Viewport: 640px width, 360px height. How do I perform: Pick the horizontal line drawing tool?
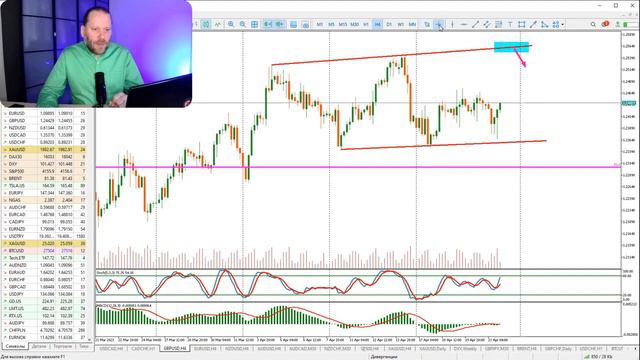point(463,24)
